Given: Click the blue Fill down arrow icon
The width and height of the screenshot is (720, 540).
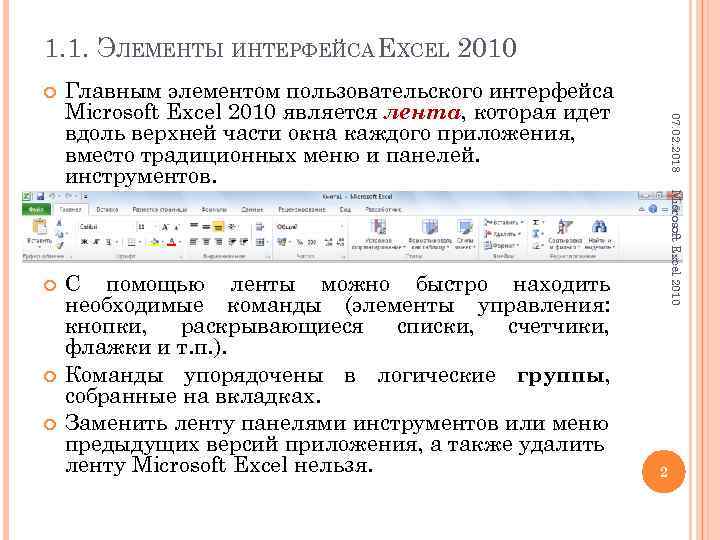Looking at the screenshot, I should 537,234.
